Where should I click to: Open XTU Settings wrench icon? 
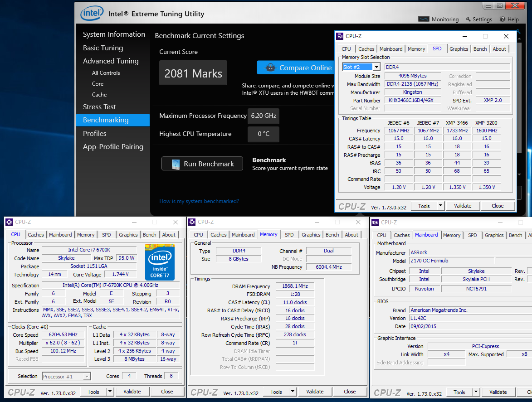click(x=468, y=19)
